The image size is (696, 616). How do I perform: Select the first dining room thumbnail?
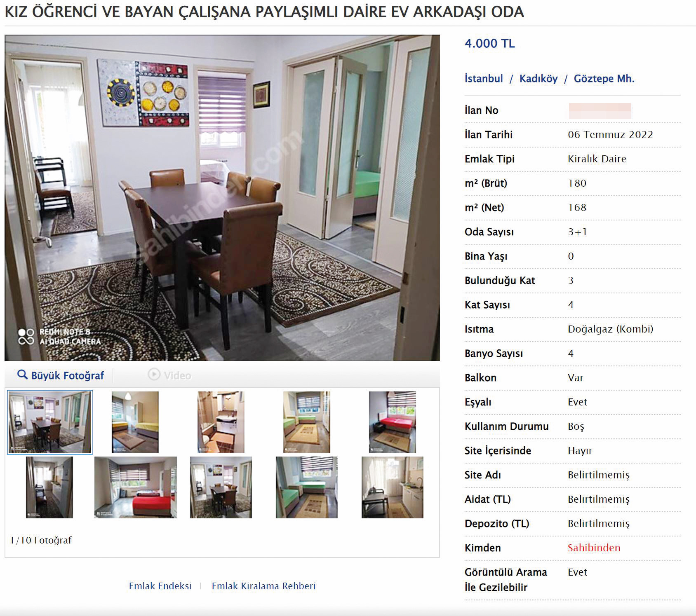tap(50, 422)
